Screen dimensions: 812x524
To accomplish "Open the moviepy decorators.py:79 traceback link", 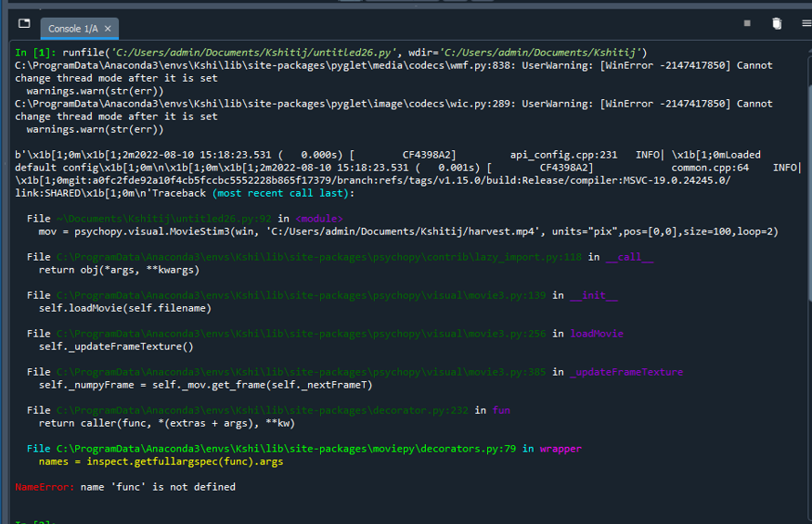I will click(x=286, y=448).
